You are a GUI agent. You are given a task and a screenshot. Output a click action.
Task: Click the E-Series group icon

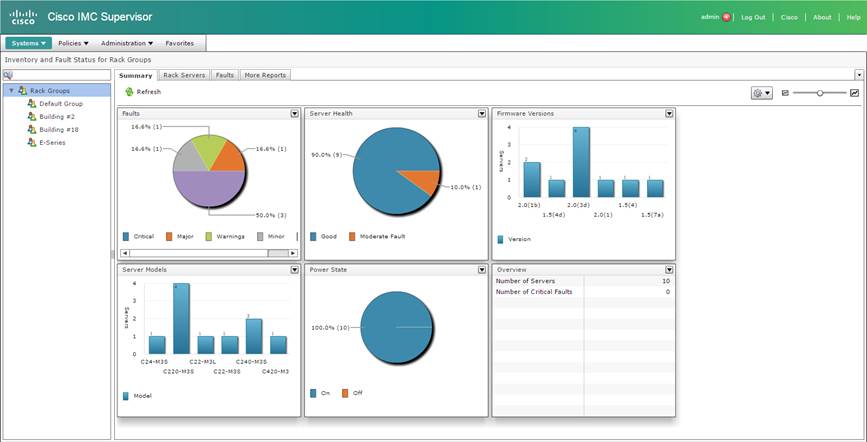(x=32, y=142)
